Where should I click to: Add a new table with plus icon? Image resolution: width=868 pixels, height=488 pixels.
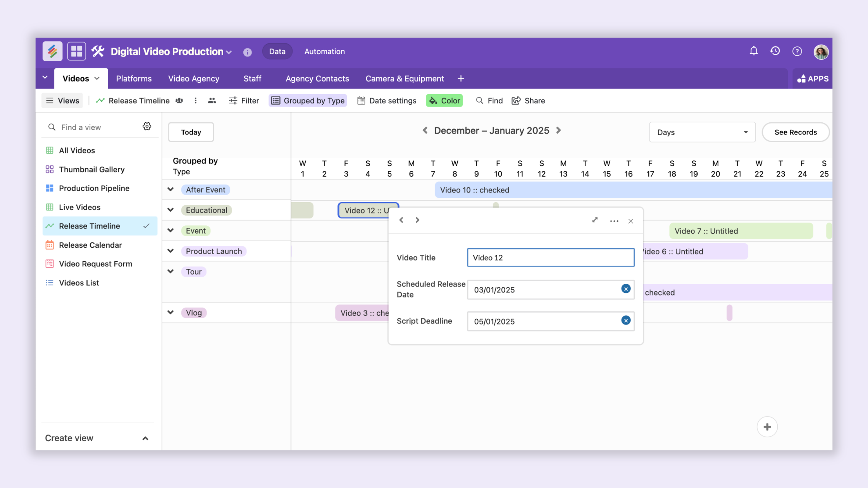pyautogui.click(x=461, y=79)
